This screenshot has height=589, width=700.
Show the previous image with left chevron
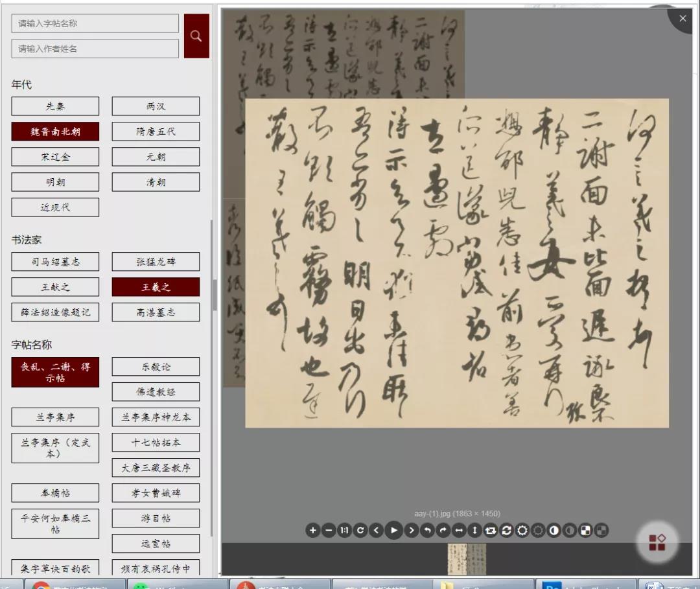377,531
